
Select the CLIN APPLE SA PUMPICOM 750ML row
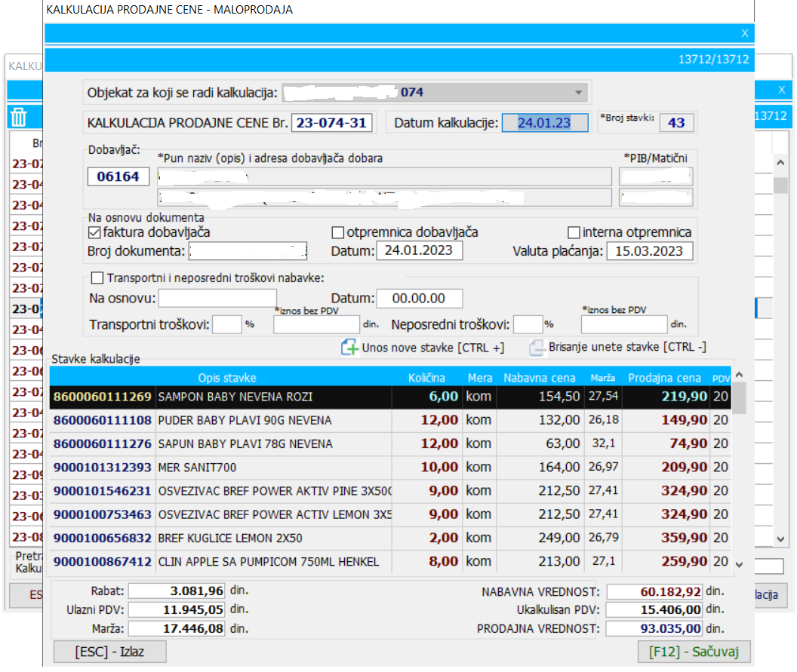click(390, 562)
